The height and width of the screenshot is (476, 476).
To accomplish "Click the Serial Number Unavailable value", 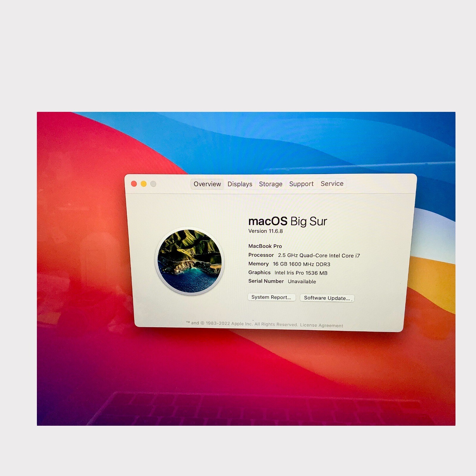I will (302, 281).
